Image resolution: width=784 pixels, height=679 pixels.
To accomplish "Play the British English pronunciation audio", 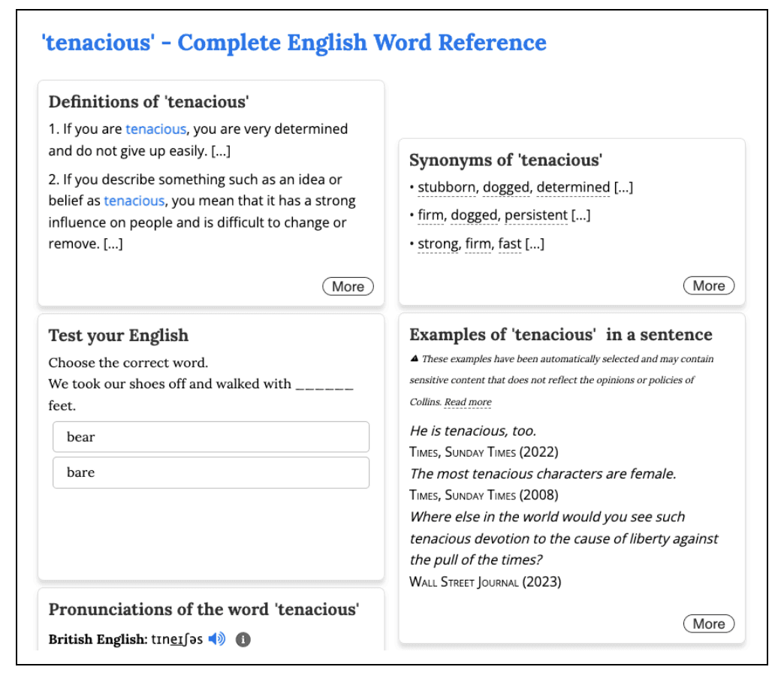I will pyautogui.click(x=216, y=639).
